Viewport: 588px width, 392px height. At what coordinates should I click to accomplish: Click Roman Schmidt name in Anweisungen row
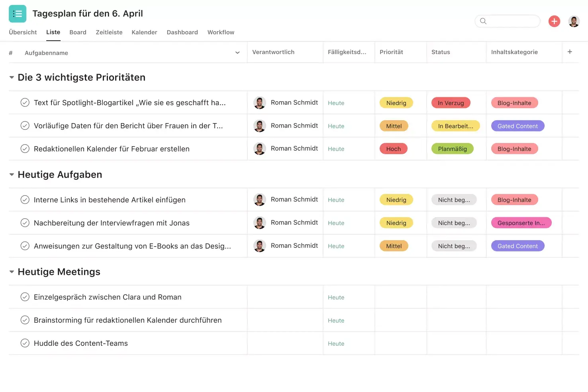click(294, 245)
